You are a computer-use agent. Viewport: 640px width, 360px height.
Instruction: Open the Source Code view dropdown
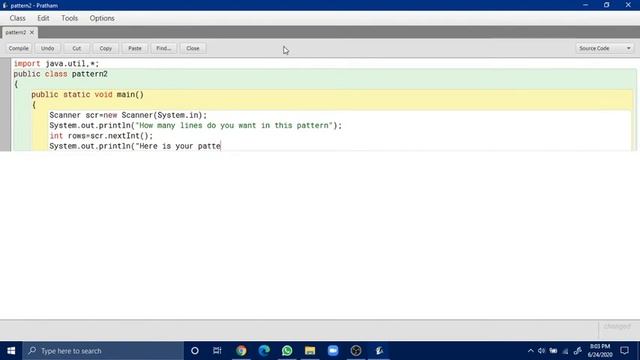pyautogui.click(x=605, y=48)
